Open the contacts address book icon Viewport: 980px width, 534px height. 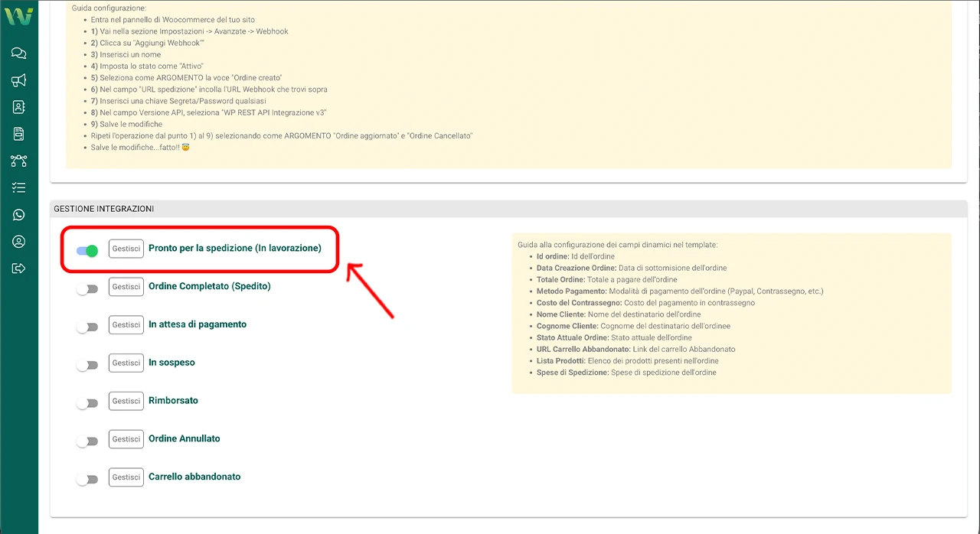(19, 107)
